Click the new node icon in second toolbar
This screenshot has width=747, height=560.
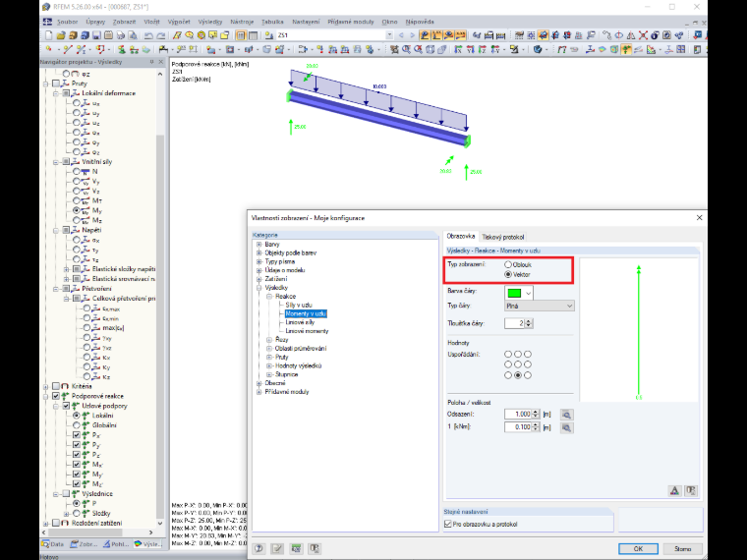(x=48, y=49)
